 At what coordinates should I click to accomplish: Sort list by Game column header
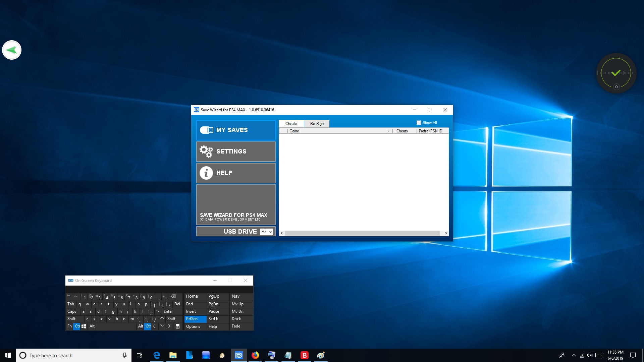(x=339, y=131)
